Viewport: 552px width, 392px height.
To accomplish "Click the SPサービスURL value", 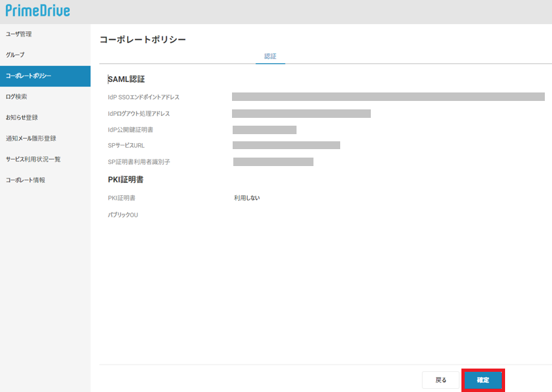I will click(x=286, y=145).
